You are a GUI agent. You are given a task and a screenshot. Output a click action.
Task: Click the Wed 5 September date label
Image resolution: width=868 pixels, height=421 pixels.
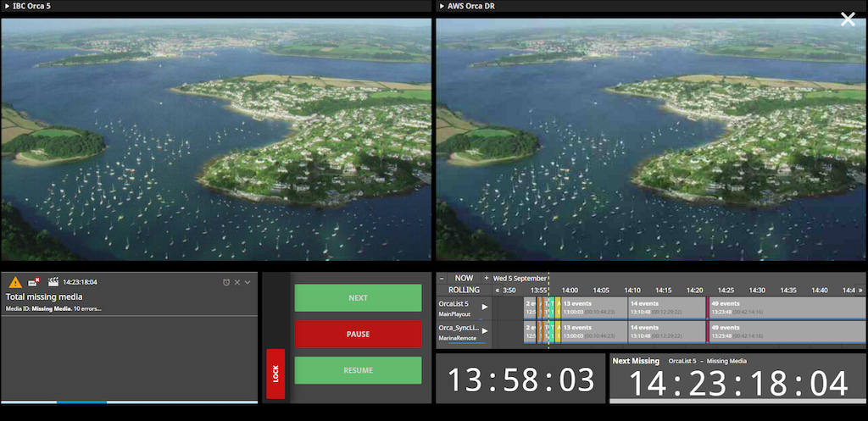[x=520, y=279]
